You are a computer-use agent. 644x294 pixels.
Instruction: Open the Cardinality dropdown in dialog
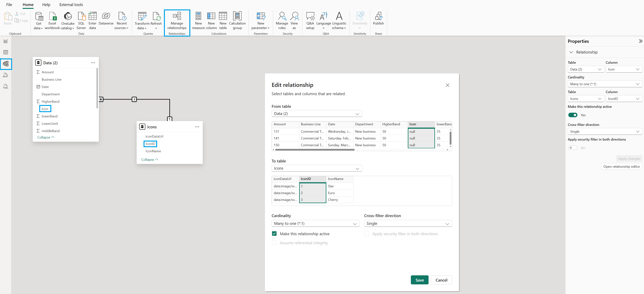(x=315, y=224)
